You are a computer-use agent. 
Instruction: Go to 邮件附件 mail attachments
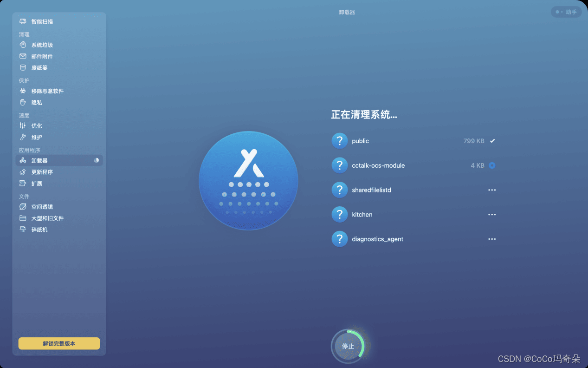(x=59, y=56)
